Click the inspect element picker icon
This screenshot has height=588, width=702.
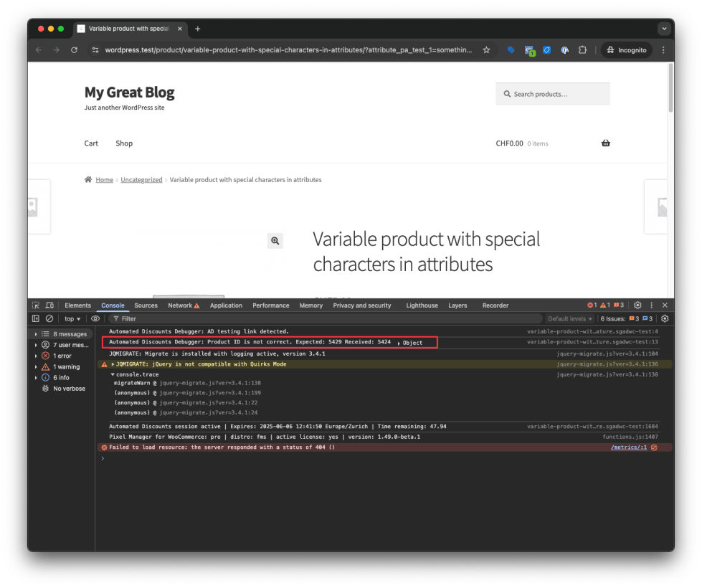coord(36,305)
